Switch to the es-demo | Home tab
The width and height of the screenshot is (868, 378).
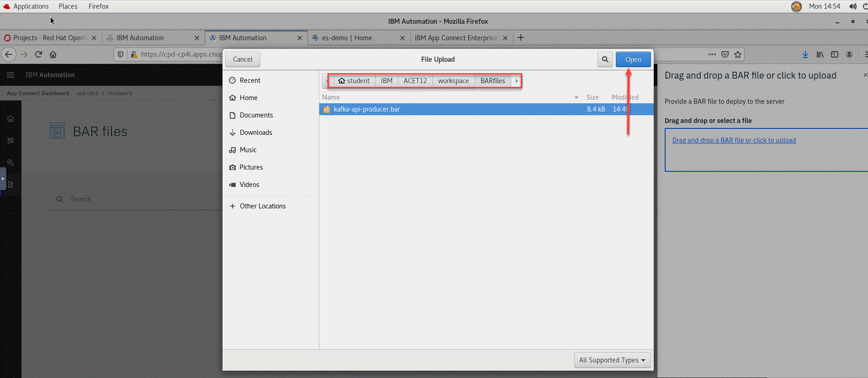pyautogui.click(x=347, y=38)
